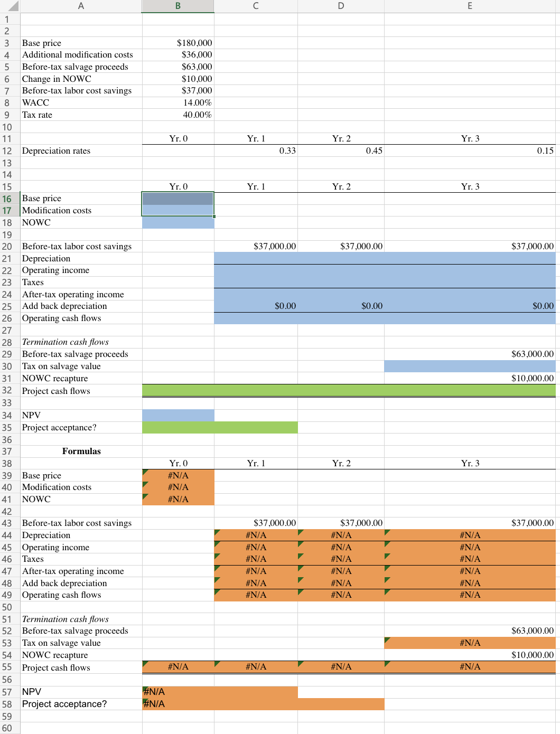Image resolution: width=560 pixels, height=734 pixels.
Task: Select the Termination cash flows italic label cell
Action: click(81, 342)
